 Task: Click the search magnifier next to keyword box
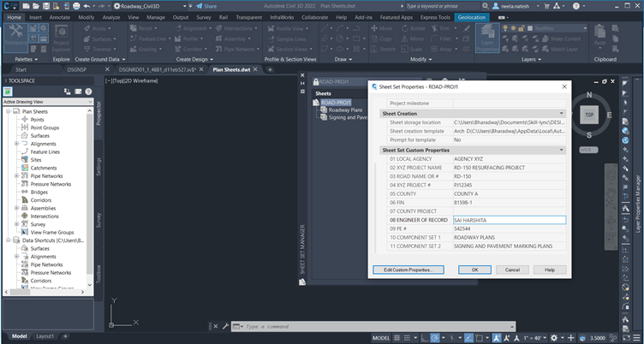(485, 6)
